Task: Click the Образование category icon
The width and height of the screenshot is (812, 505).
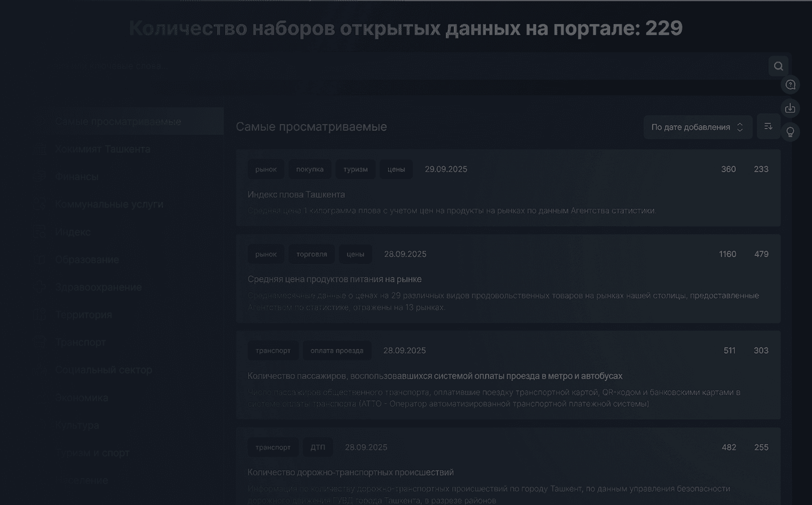Action: pyautogui.click(x=40, y=259)
